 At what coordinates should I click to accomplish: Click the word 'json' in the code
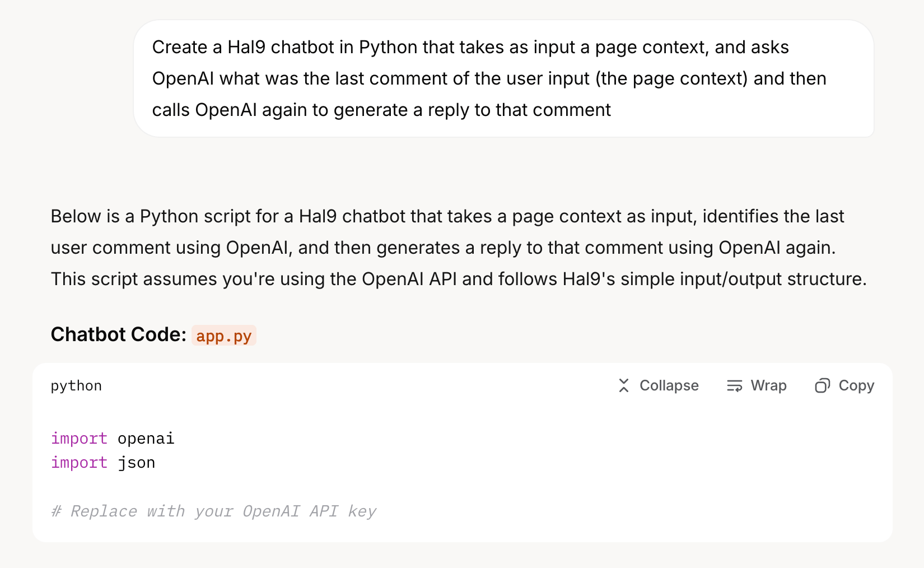(136, 463)
